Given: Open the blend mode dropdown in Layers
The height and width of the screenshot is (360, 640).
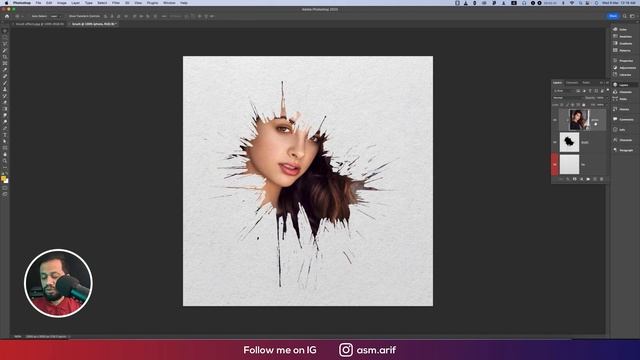Looking at the screenshot, I should point(567,98).
